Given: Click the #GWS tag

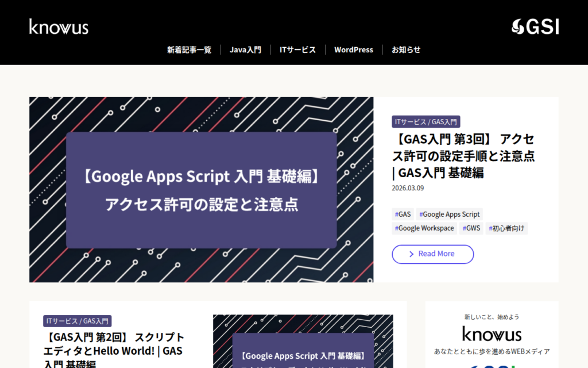Looking at the screenshot, I should tap(471, 228).
